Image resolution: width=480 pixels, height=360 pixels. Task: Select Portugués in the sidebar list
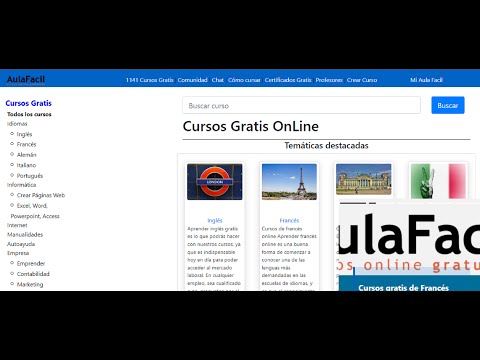tap(30, 176)
